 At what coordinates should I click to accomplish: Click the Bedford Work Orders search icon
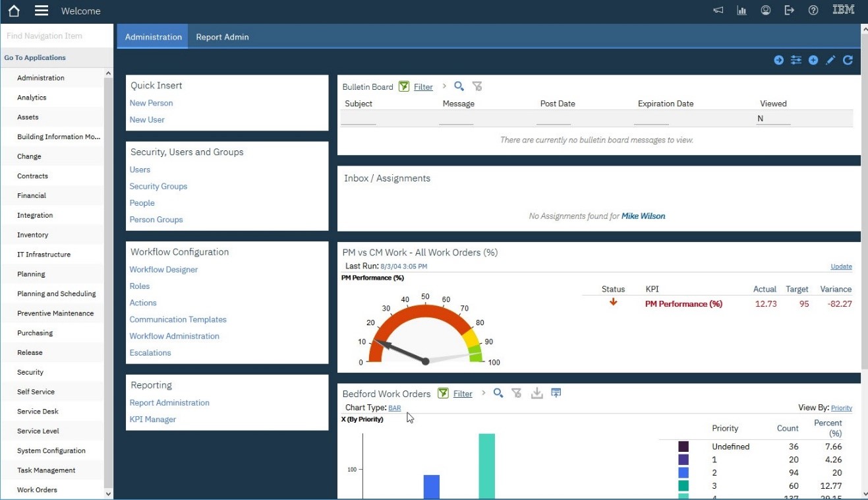click(x=498, y=393)
